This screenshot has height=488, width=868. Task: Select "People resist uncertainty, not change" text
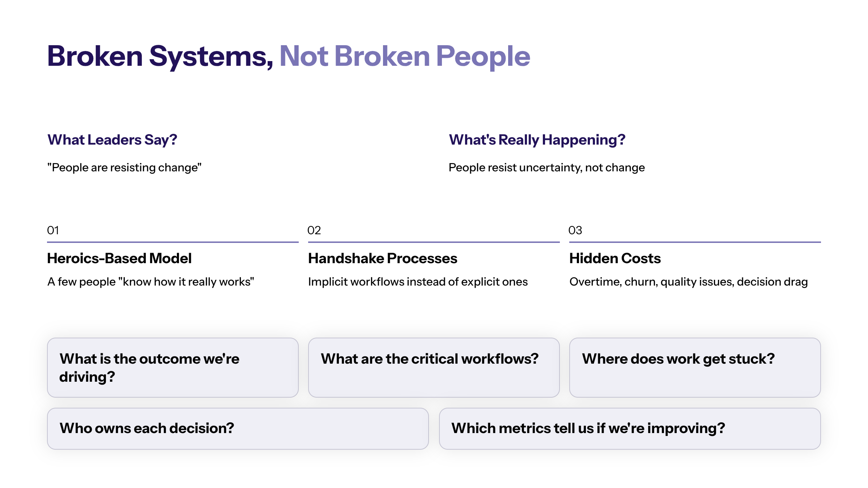coord(546,168)
